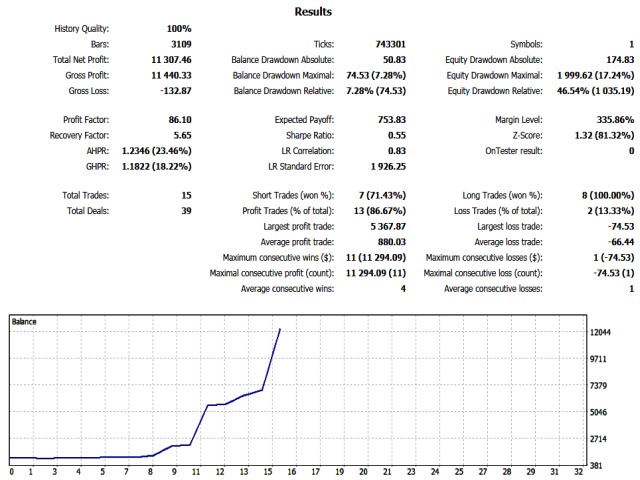The width and height of the screenshot is (640, 480).
Task: Click Gross Profit value 11 440.33
Action: click(x=171, y=76)
